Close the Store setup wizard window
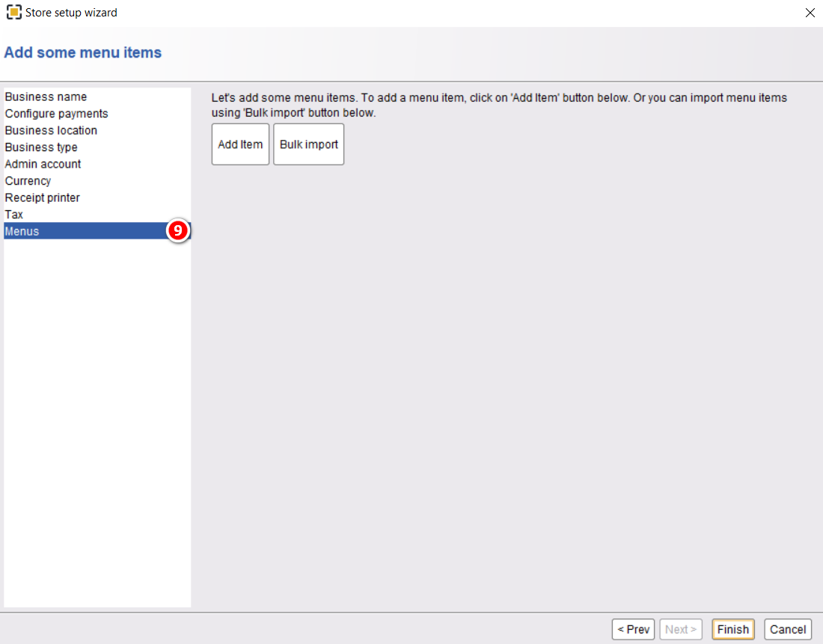The height and width of the screenshot is (644, 823). [x=810, y=13]
